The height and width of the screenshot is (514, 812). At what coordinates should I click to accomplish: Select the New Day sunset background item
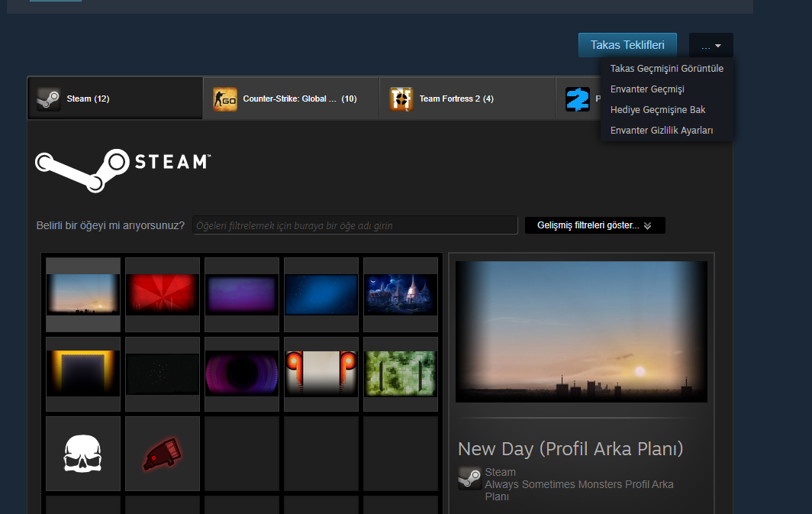[x=83, y=294]
